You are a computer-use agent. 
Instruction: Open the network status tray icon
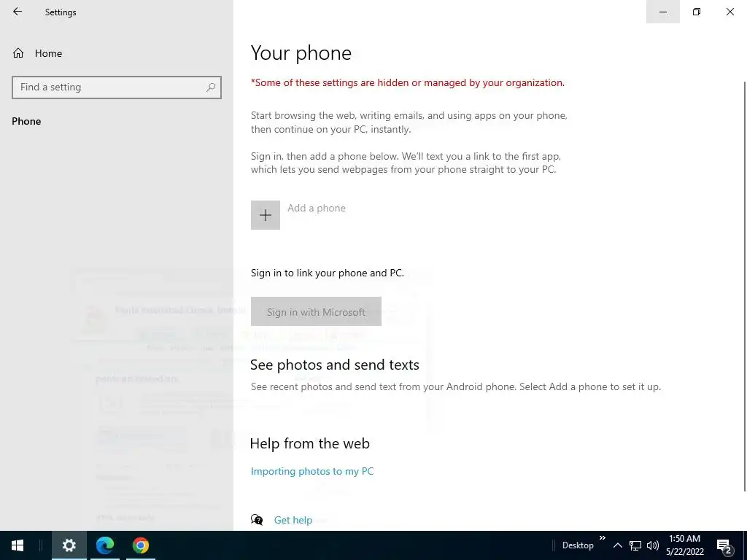click(635, 545)
